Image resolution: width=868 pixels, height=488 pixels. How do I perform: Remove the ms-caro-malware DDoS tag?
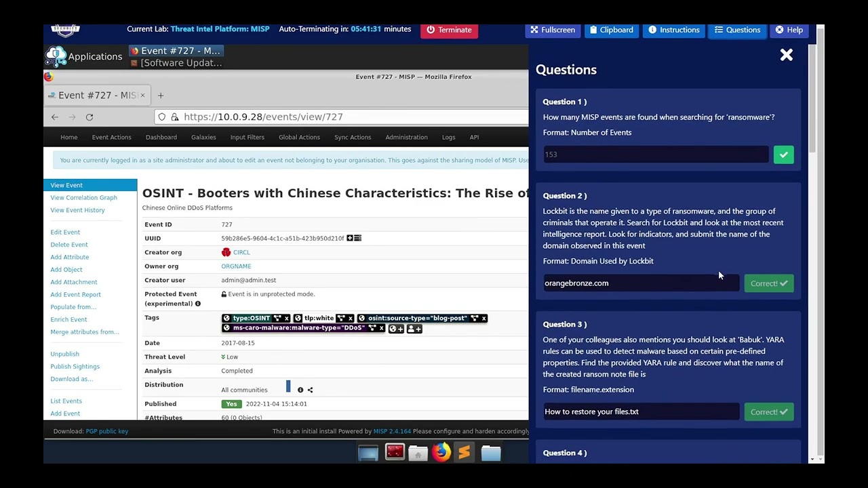(382, 328)
